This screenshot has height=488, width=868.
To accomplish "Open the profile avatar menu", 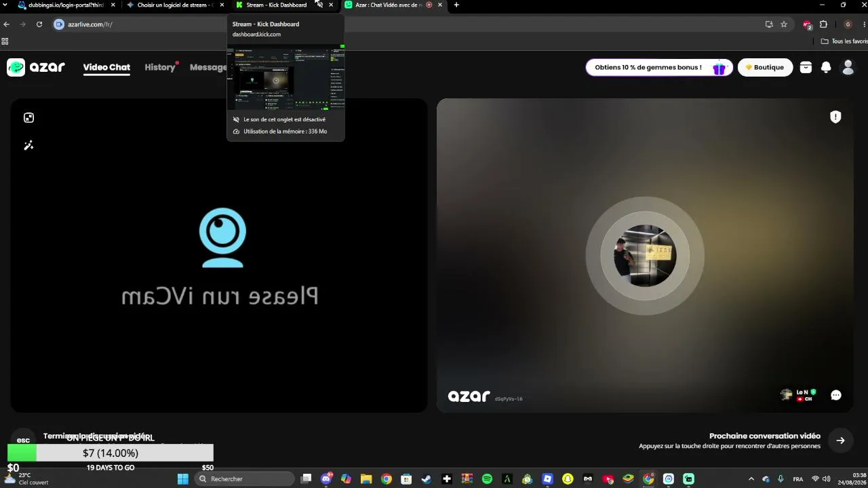I will (848, 67).
